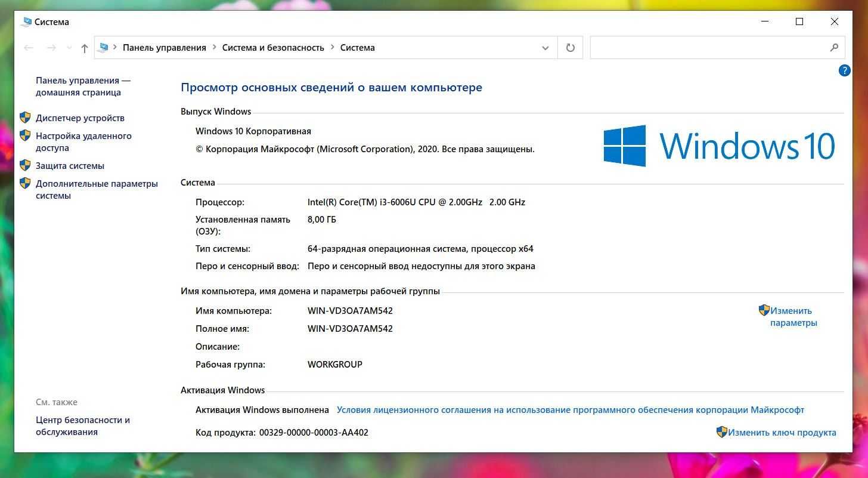Click the Система window title icon
The height and width of the screenshot is (478, 868).
[x=26, y=22]
